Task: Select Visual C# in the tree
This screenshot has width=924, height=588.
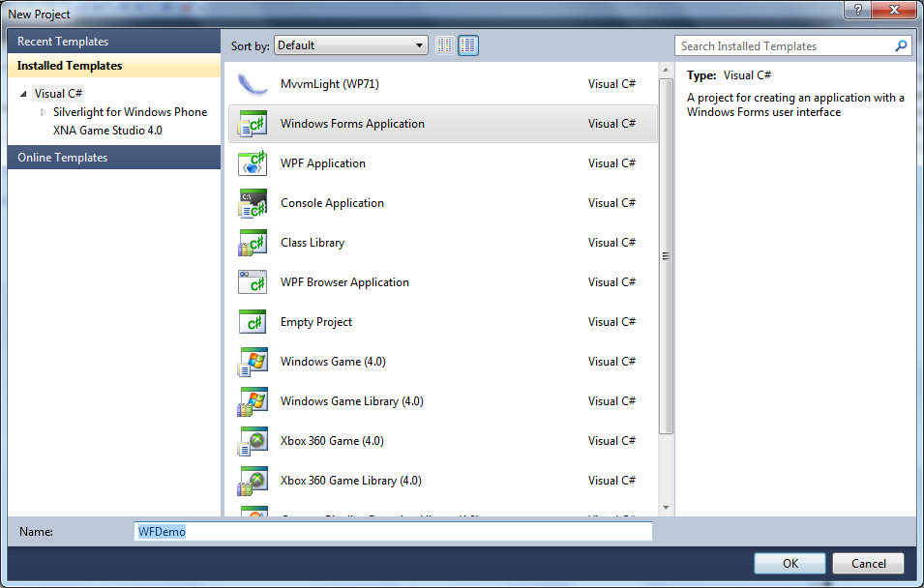Action: pyautogui.click(x=58, y=94)
